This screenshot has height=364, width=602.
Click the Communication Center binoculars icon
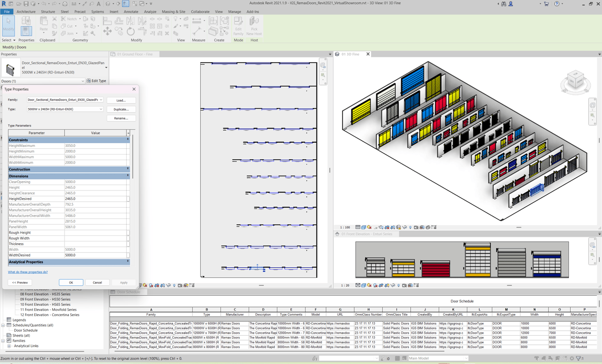pos(503,4)
